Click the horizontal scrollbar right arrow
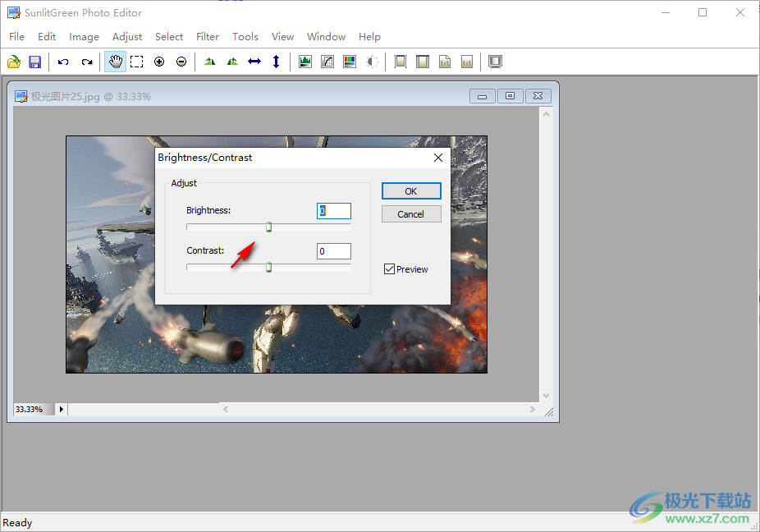Screen dimensions: 760x532 (532, 410)
